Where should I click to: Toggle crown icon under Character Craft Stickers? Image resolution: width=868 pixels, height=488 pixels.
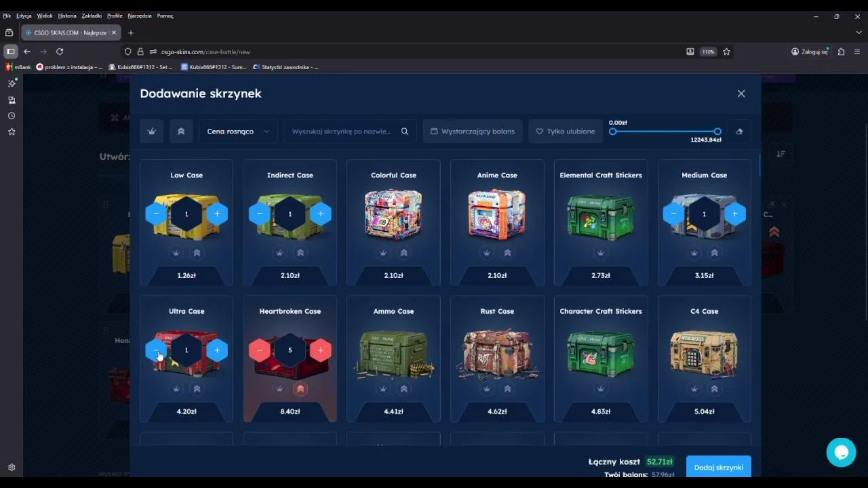pyautogui.click(x=601, y=389)
